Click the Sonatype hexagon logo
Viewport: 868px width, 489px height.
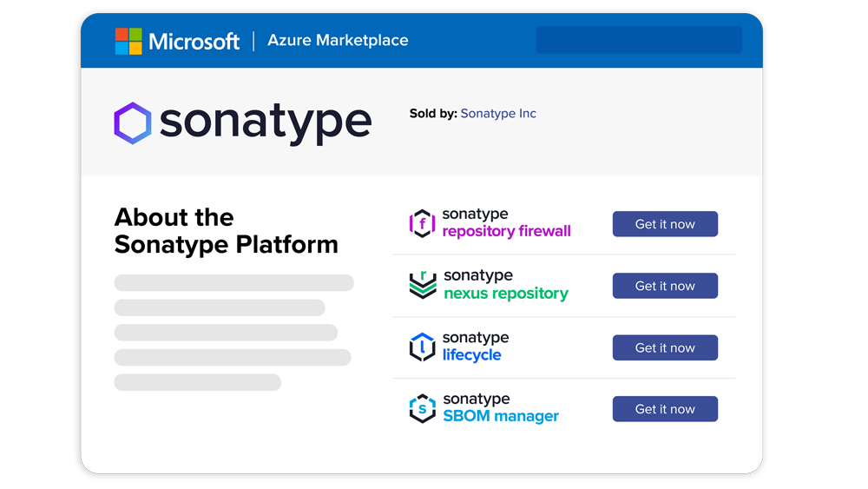133,123
